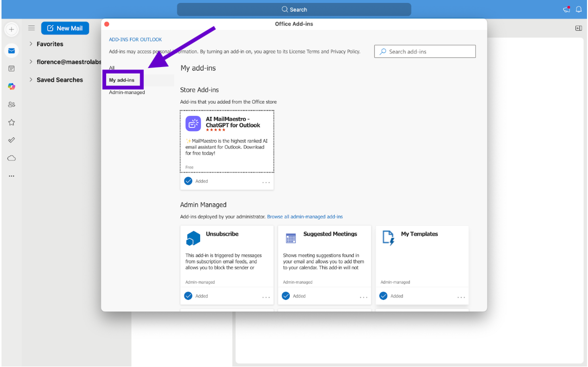588x367 pixels.
Task: Open the Suggested Meetings add-in title
Action: point(330,234)
